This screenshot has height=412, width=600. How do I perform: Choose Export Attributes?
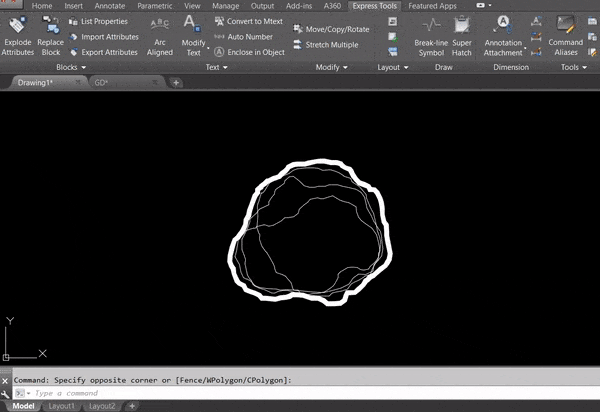(x=103, y=52)
